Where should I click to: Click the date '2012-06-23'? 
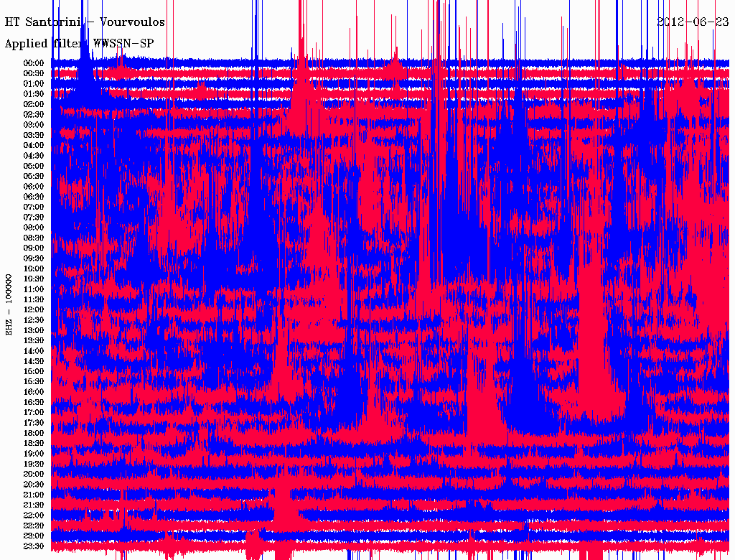pyautogui.click(x=693, y=22)
